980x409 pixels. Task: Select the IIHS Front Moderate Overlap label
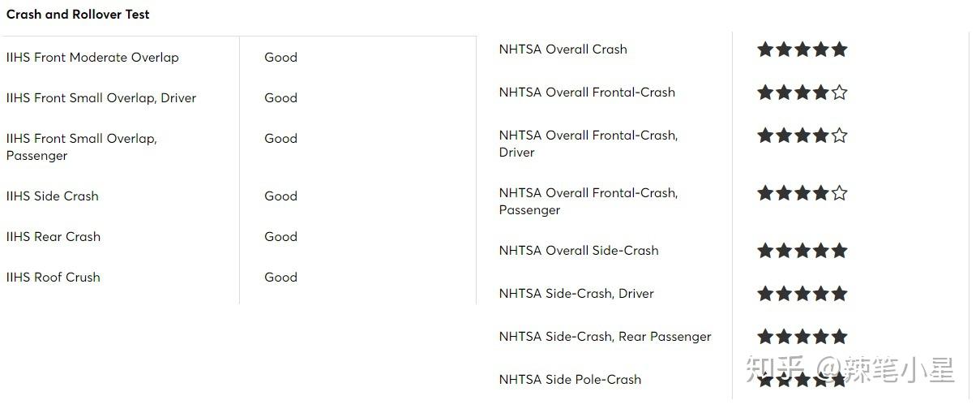click(x=92, y=58)
